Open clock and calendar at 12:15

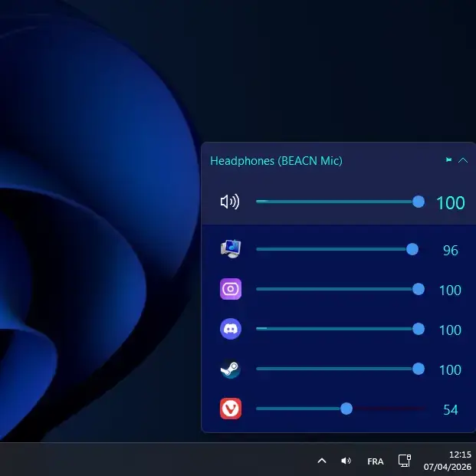point(448,460)
